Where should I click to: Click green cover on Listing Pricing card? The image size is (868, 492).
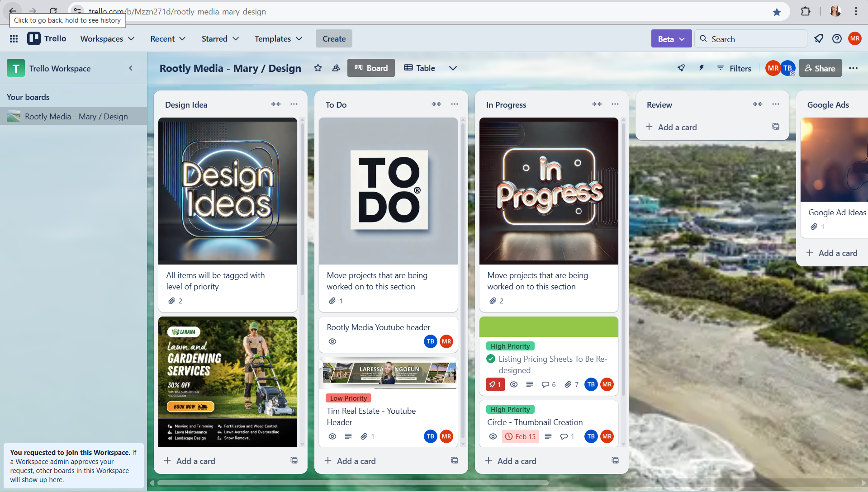click(x=549, y=326)
